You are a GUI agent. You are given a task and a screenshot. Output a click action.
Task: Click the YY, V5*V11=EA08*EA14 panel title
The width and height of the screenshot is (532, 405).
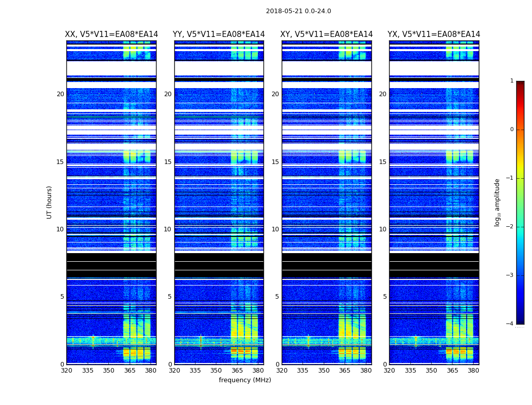pos(219,34)
